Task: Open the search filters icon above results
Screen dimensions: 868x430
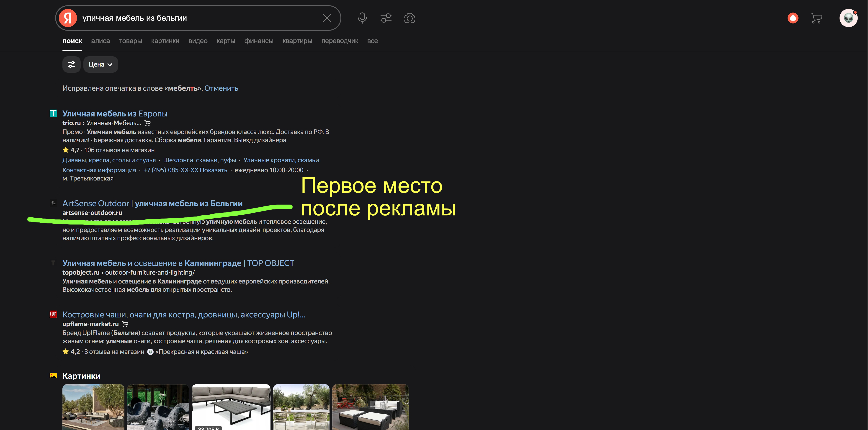Action: pyautogui.click(x=71, y=64)
